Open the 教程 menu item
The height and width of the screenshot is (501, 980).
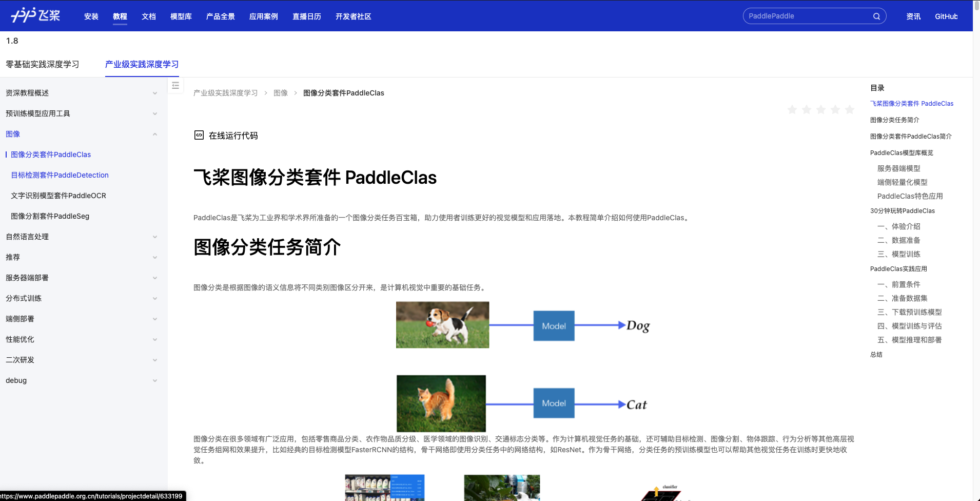click(x=120, y=16)
